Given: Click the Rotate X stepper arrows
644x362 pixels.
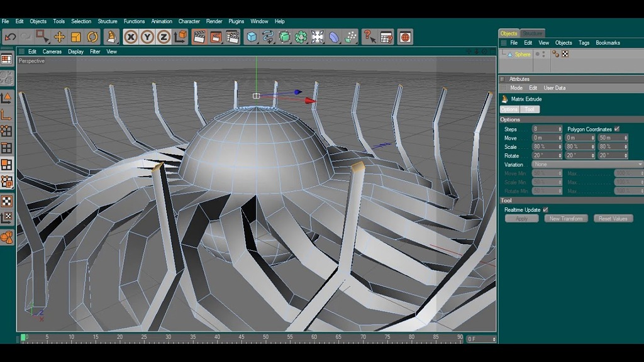Looking at the screenshot, I should 559,156.
